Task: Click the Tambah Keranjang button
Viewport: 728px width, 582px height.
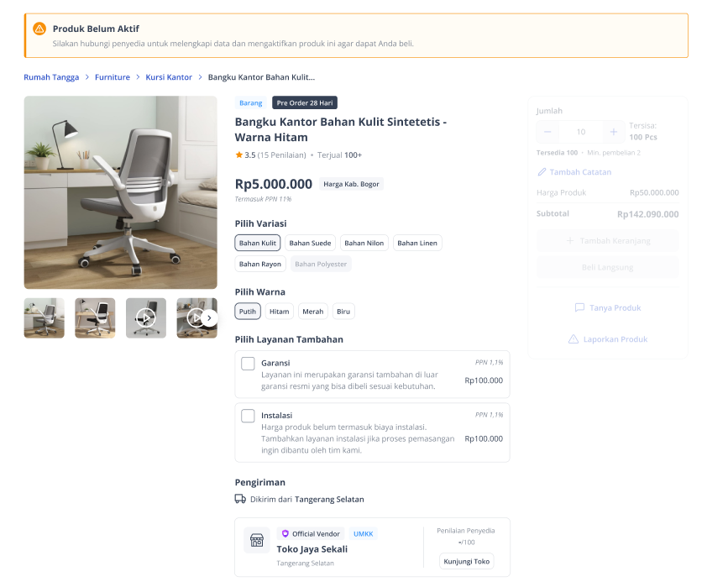Action: pyautogui.click(x=608, y=240)
